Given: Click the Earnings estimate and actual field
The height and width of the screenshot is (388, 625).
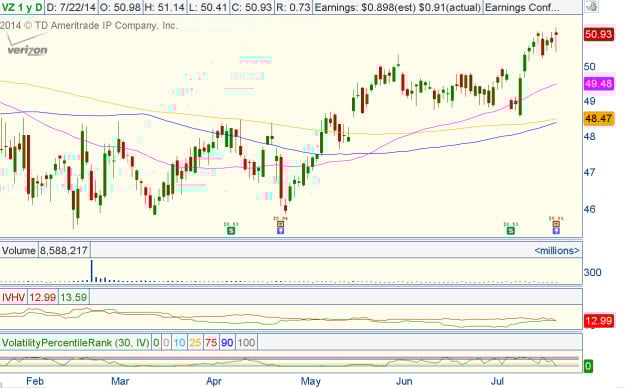Looking at the screenshot, I should point(397,7).
